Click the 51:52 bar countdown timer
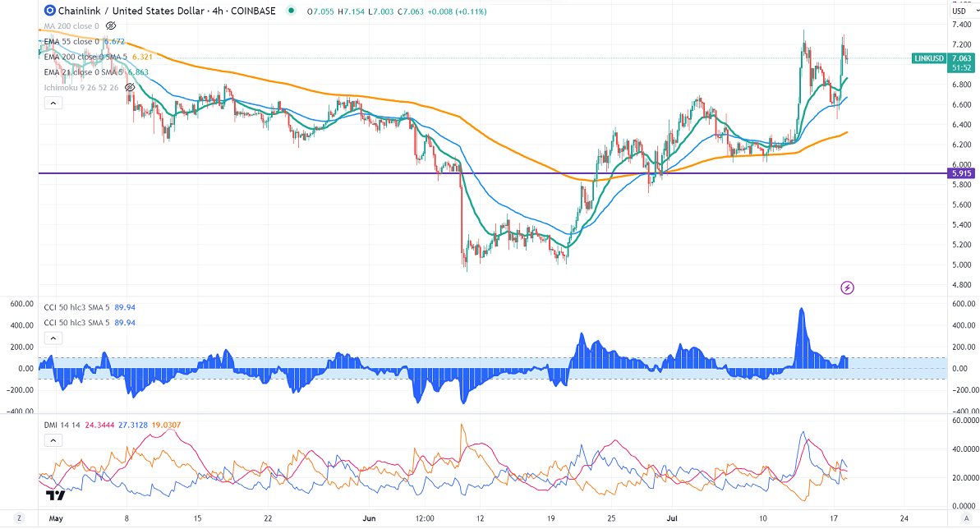Screen dimensions: 980x529 coord(961,67)
